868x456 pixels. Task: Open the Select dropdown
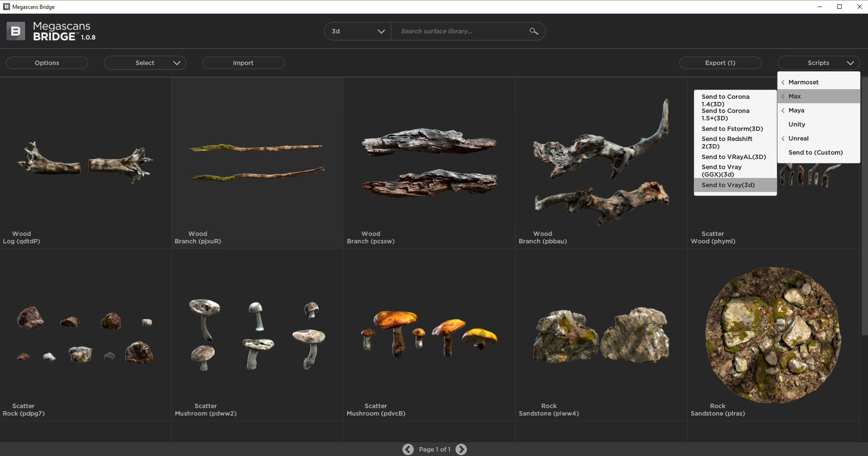[x=145, y=63]
